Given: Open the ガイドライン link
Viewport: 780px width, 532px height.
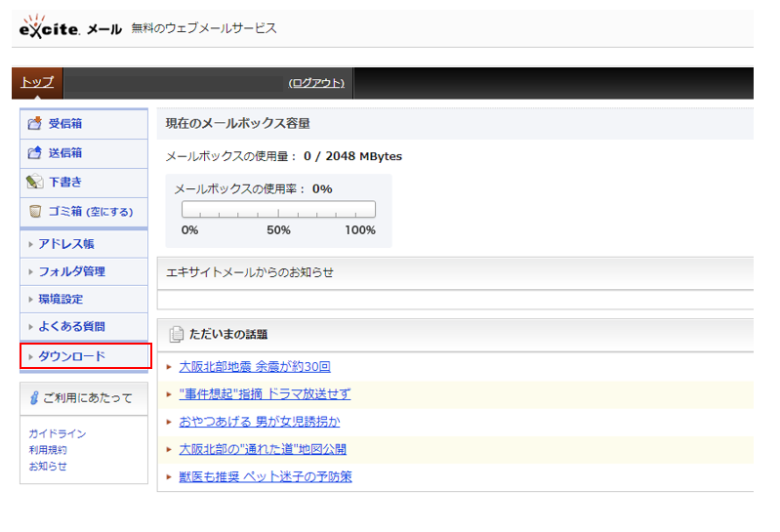Looking at the screenshot, I should (58, 433).
